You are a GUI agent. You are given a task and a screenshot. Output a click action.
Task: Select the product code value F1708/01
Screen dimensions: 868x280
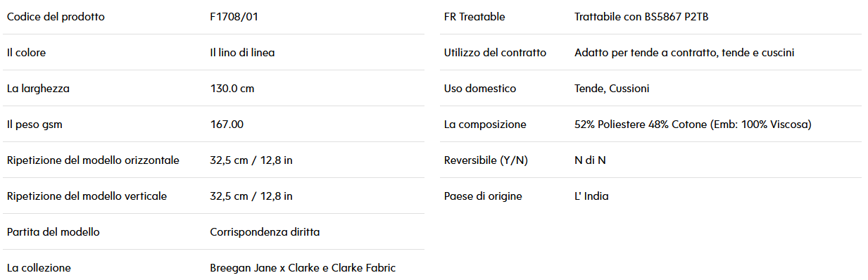[x=234, y=17]
